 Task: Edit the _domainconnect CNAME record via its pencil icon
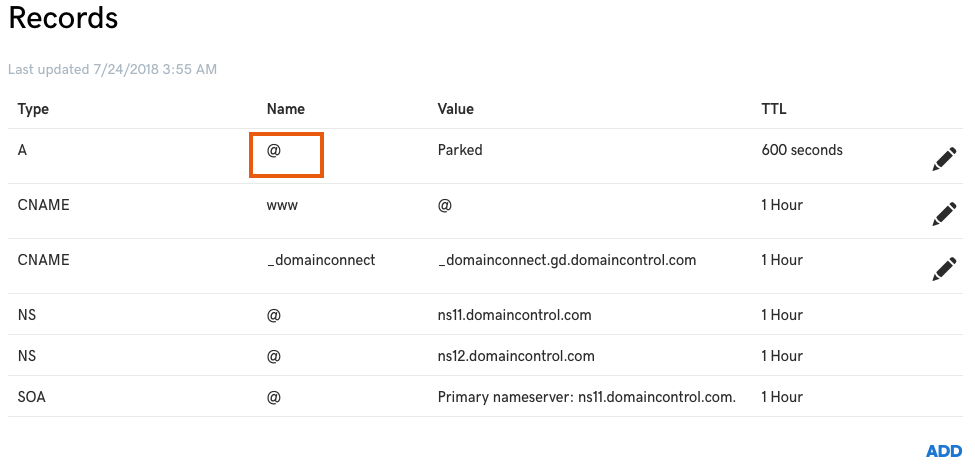coord(944,269)
